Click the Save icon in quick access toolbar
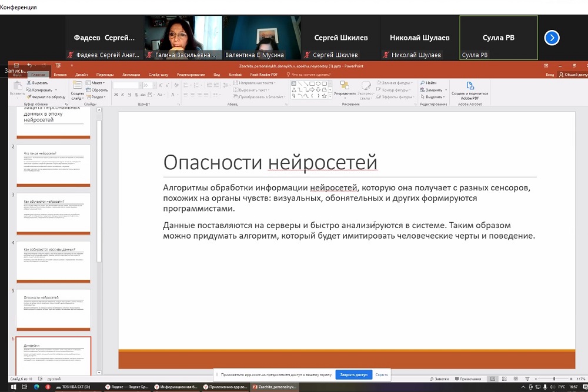Screen dimensions: 588x392 [x=16, y=66]
